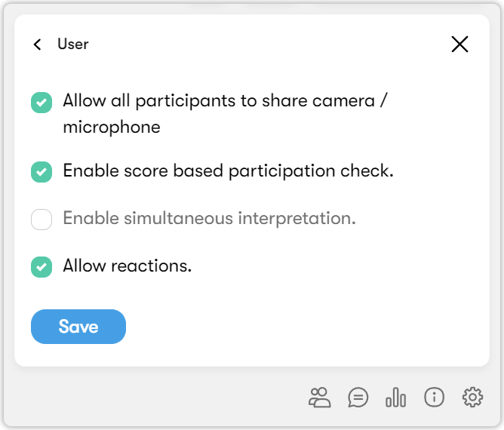Enable the simultaneous interpretation checkbox
The image size is (504, 430).
click(x=41, y=220)
